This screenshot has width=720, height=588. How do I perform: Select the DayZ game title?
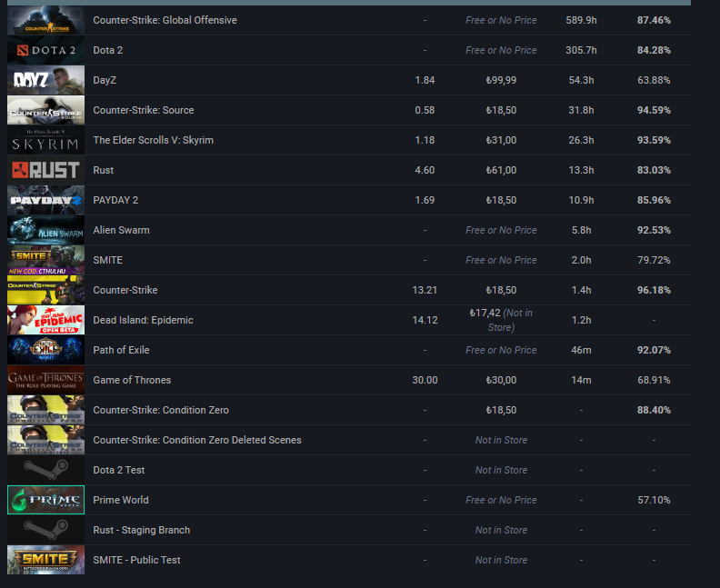point(105,80)
